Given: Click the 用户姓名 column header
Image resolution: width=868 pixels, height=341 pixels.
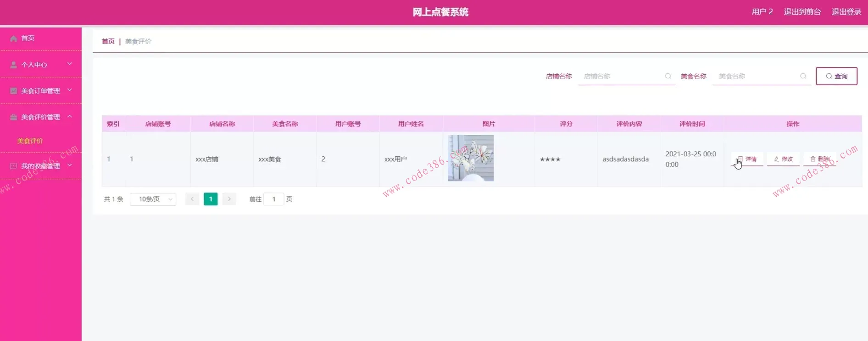Looking at the screenshot, I should 411,124.
